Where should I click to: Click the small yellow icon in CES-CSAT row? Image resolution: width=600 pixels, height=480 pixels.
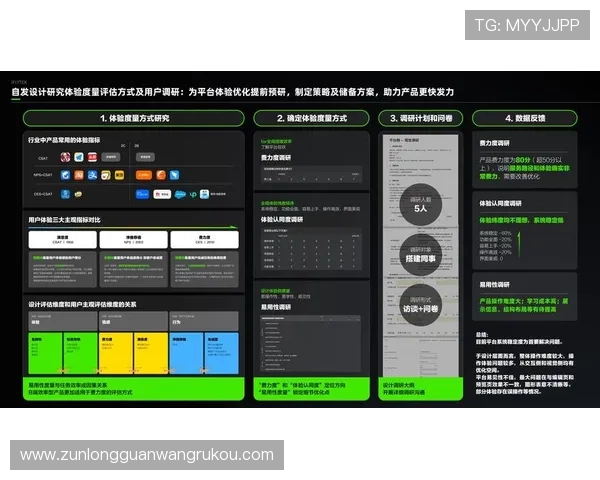(78, 194)
